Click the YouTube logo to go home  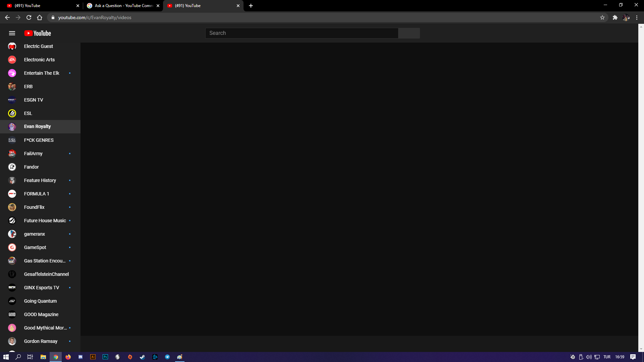pyautogui.click(x=38, y=33)
